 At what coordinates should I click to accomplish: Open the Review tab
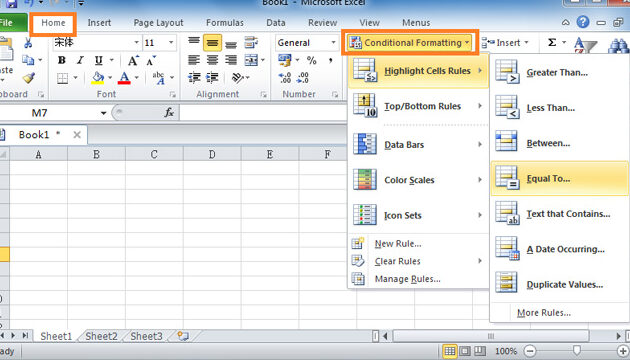(322, 23)
